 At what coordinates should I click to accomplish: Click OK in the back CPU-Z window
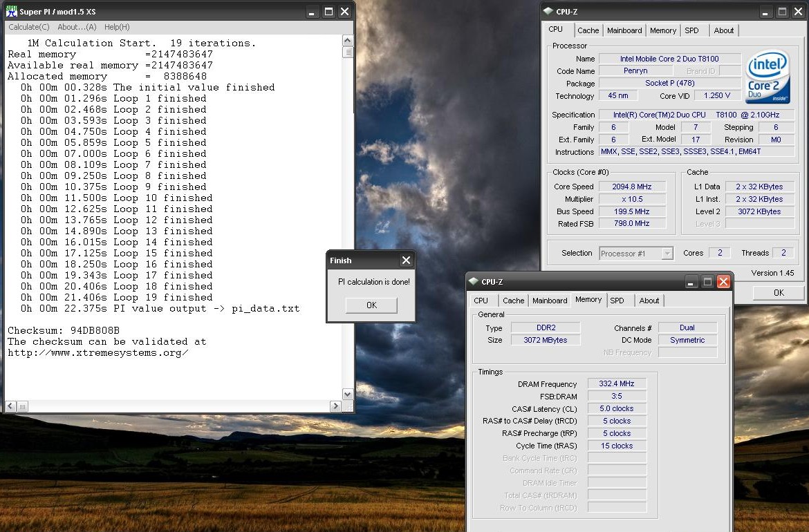pyautogui.click(x=779, y=292)
